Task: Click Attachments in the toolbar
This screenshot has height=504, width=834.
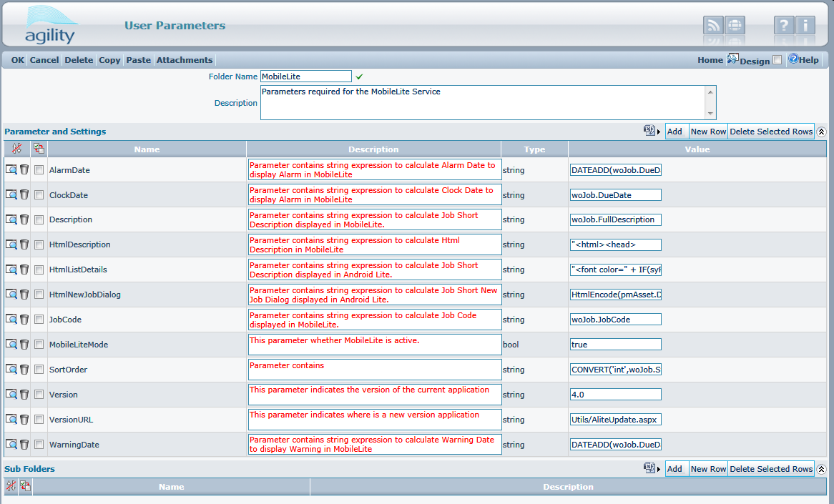Action: 184,60
